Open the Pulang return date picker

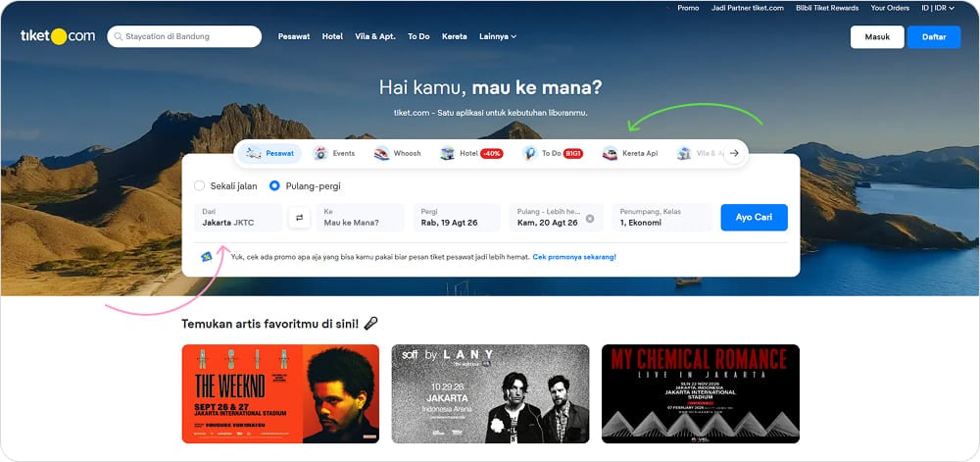coord(557,218)
